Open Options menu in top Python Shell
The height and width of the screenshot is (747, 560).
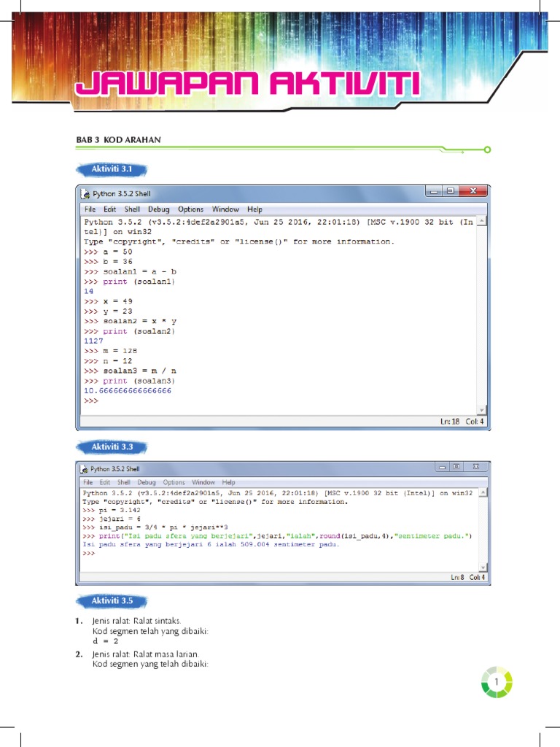(x=190, y=209)
